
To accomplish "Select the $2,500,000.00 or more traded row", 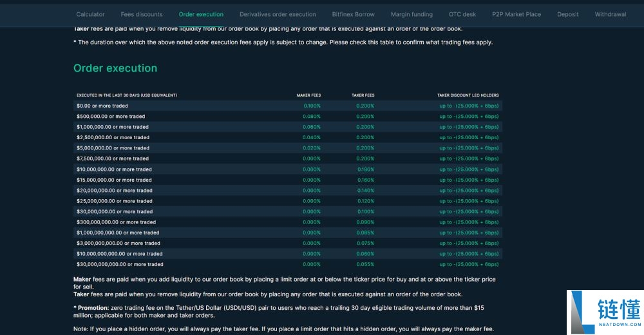I will point(287,137).
